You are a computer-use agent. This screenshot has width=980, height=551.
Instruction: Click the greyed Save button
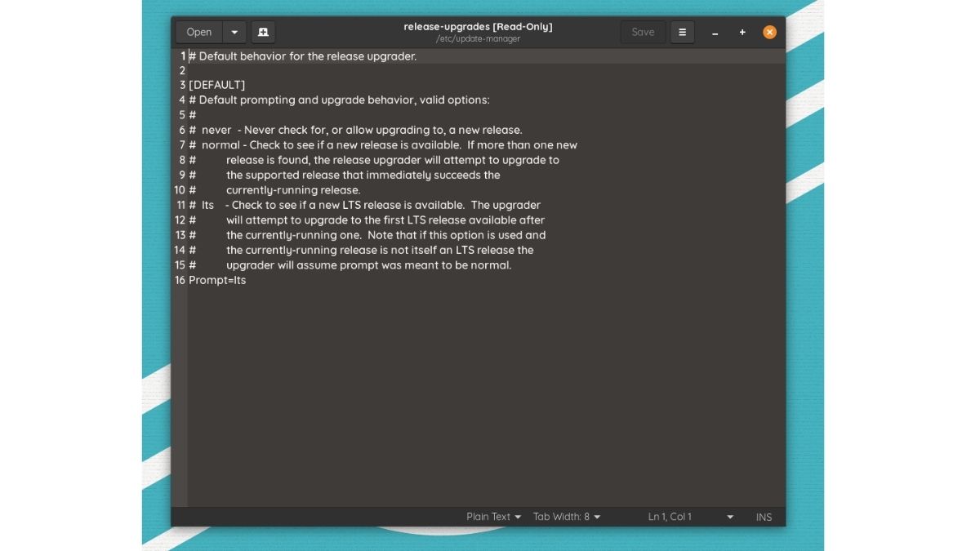pos(643,32)
